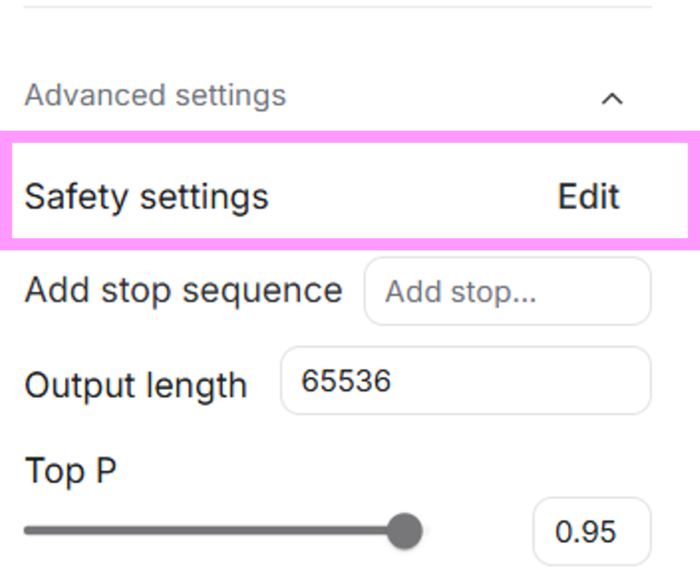Click the left end of Top P slider track
Screen dimensions: 700x588
coord(29,531)
